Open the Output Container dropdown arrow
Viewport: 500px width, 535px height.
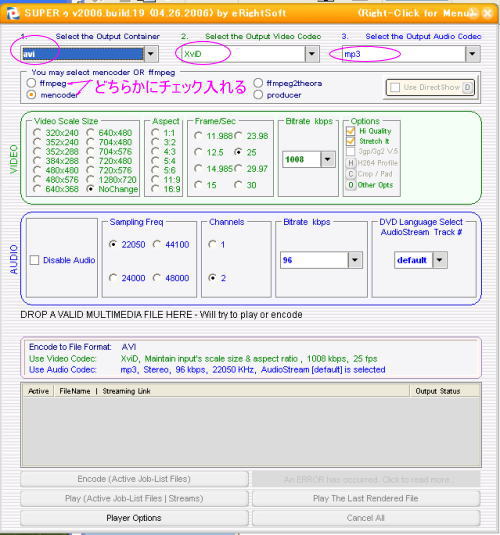tap(151, 54)
